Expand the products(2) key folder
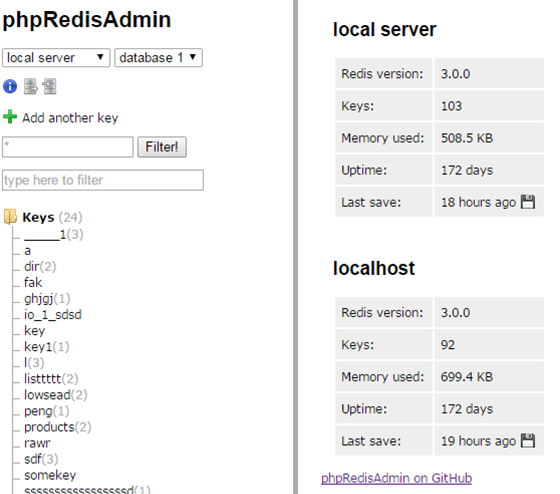The width and height of the screenshot is (560, 494). (58, 427)
